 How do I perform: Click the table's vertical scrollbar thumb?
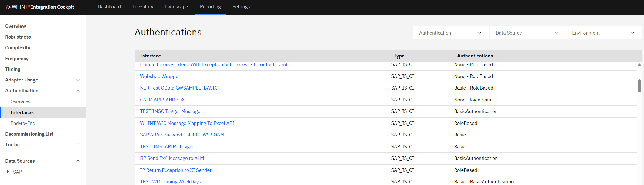coord(639,85)
